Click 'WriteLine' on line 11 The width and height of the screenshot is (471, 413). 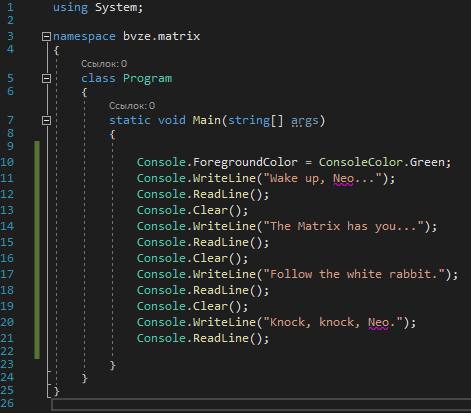tap(224, 178)
